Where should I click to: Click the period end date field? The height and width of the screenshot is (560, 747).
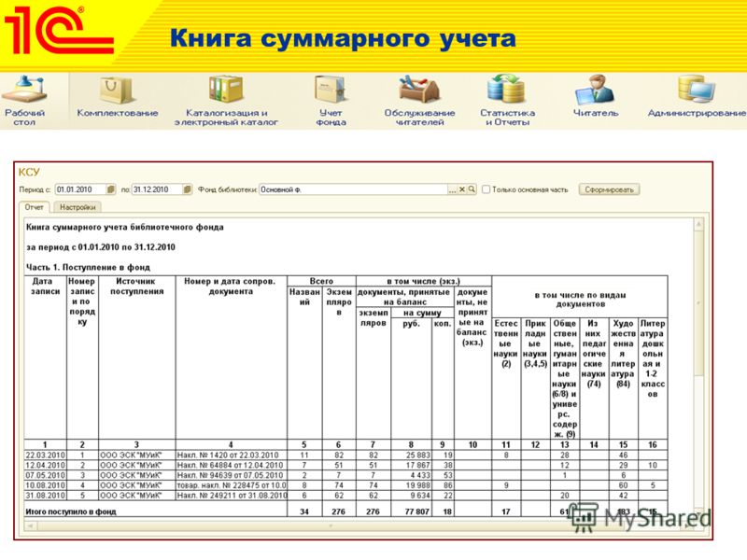[x=157, y=189]
